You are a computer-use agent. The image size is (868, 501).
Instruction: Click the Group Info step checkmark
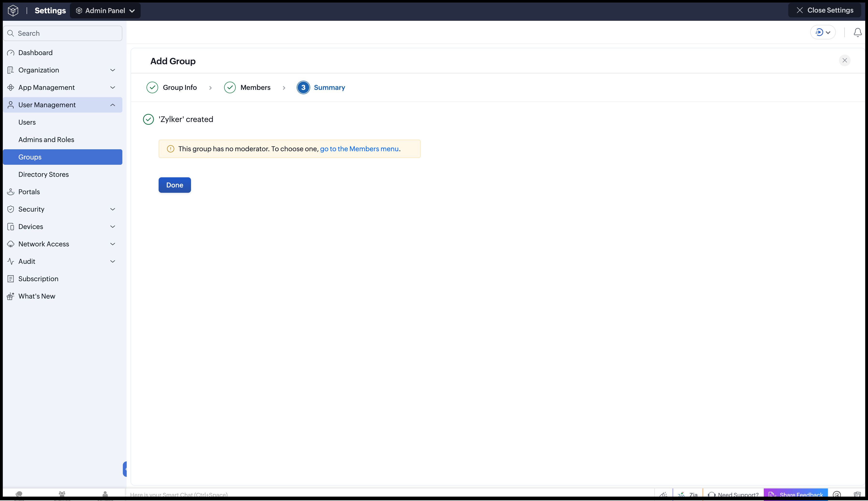[x=152, y=87]
